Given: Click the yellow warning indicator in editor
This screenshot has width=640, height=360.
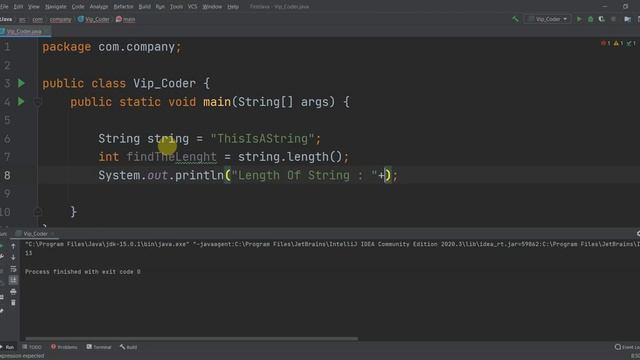Looking at the screenshot, I should 618,43.
